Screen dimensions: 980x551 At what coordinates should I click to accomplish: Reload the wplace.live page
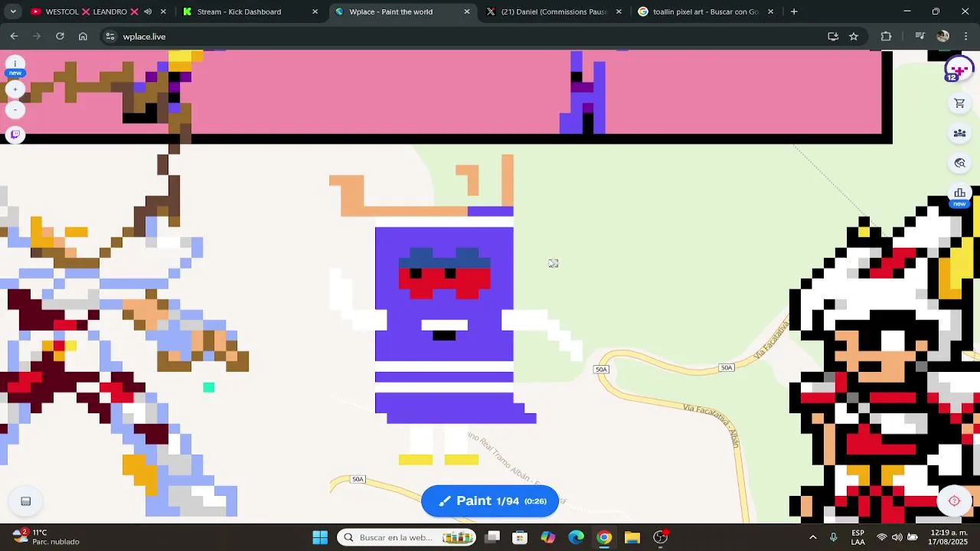click(60, 36)
